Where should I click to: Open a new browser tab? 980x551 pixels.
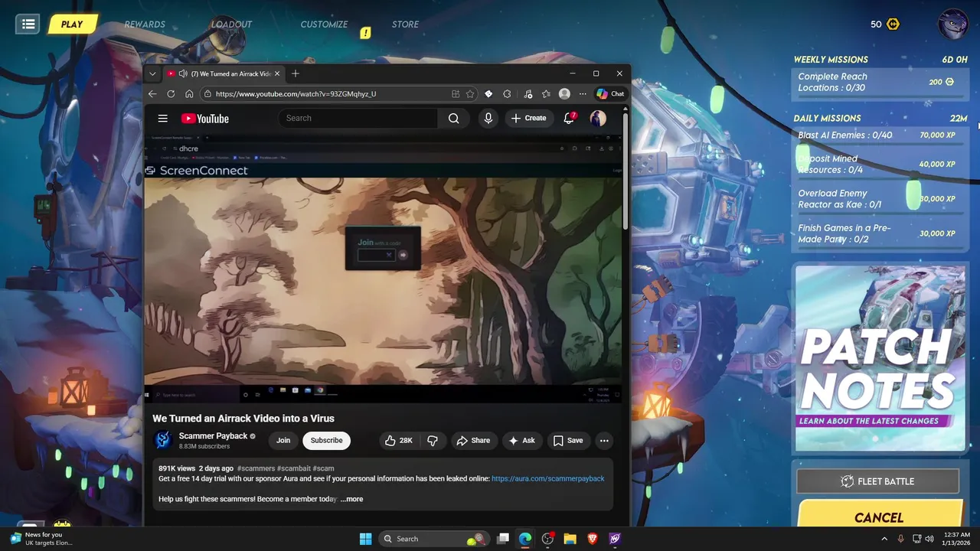click(x=296, y=73)
